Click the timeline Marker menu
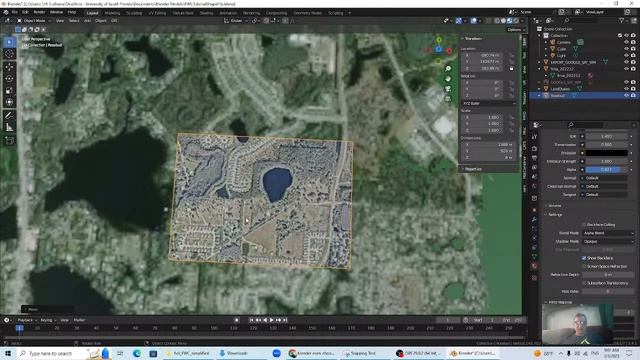This screenshot has width=640, height=360. point(79,320)
